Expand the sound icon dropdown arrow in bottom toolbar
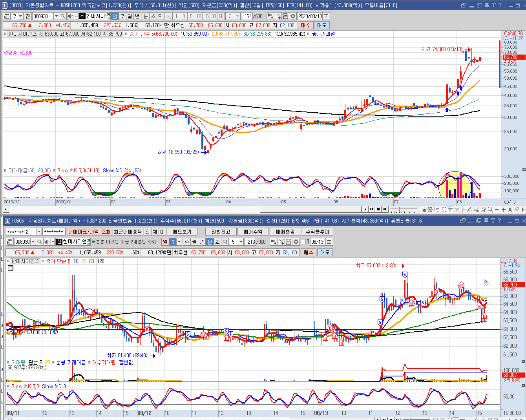Viewport: 526px width, 420px height. pos(53,242)
